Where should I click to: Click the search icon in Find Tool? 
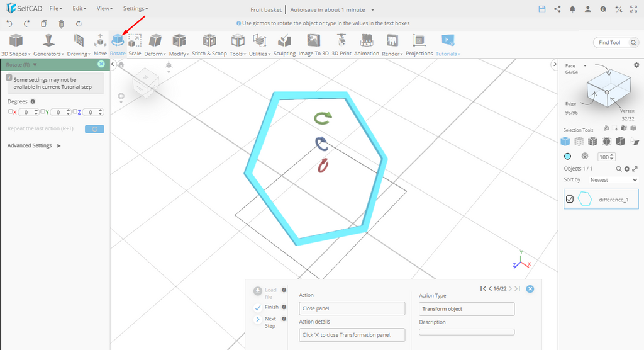pyautogui.click(x=633, y=42)
